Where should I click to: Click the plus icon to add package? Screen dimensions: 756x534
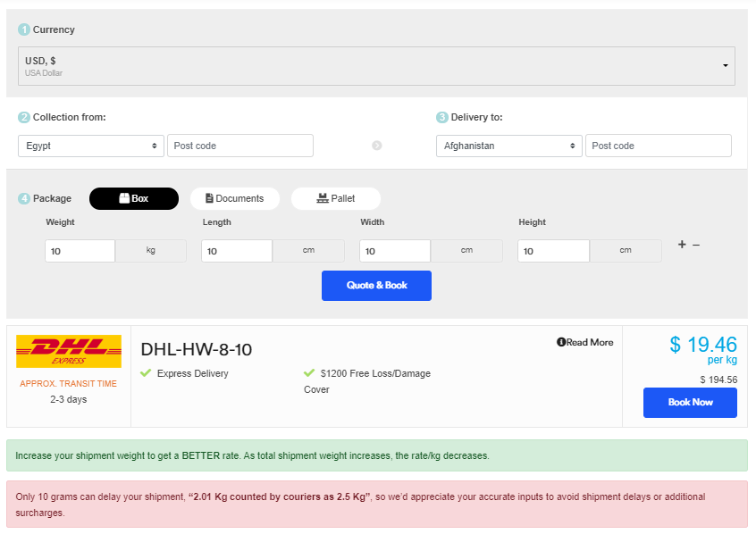(682, 245)
